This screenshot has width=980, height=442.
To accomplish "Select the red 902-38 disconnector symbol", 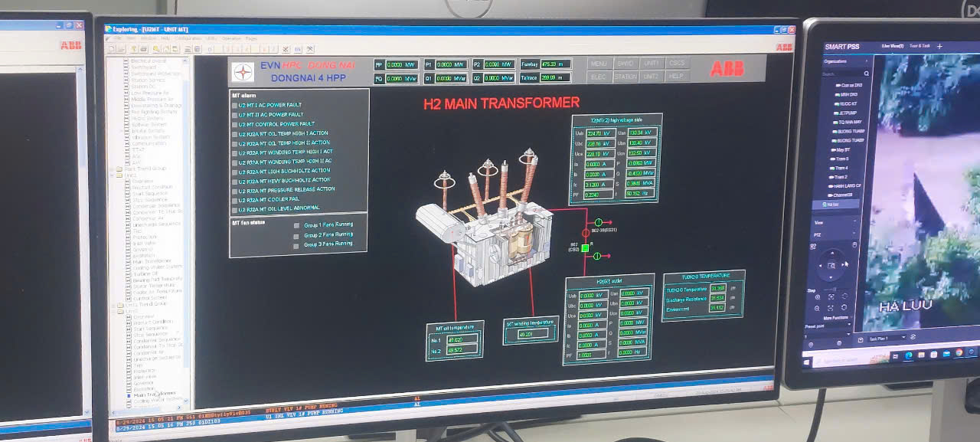I will [x=586, y=232].
